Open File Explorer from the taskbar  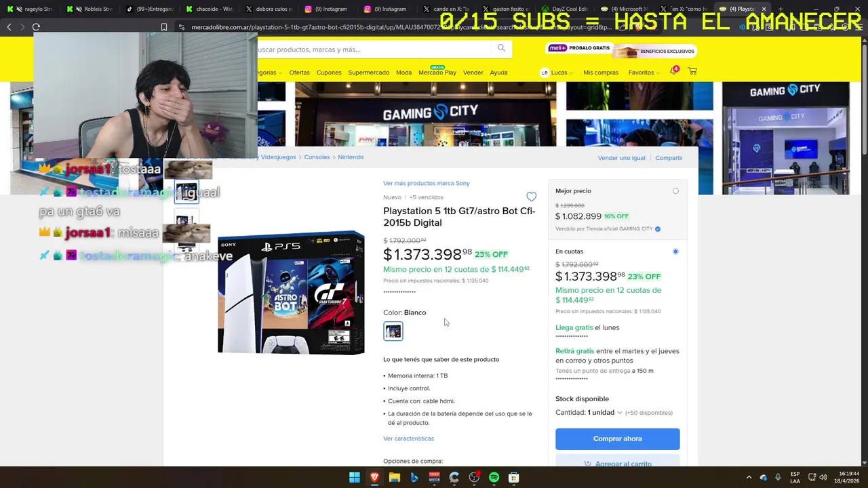click(395, 478)
